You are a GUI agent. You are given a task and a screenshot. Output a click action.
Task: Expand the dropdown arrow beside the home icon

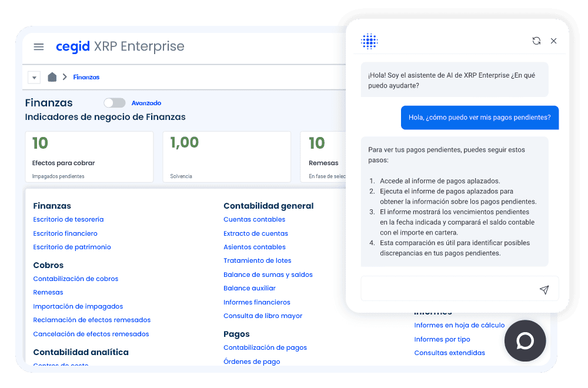pyautogui.click(x=34, y=78)
